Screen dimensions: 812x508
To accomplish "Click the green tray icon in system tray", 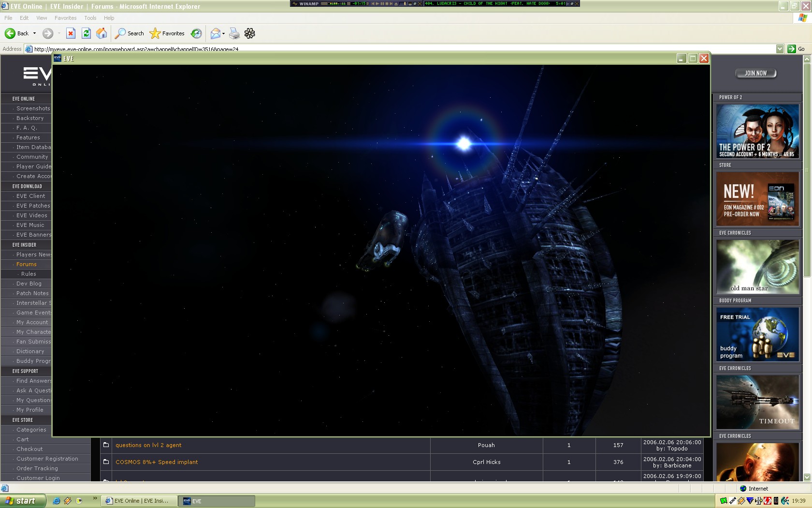I will click(724, 501).
